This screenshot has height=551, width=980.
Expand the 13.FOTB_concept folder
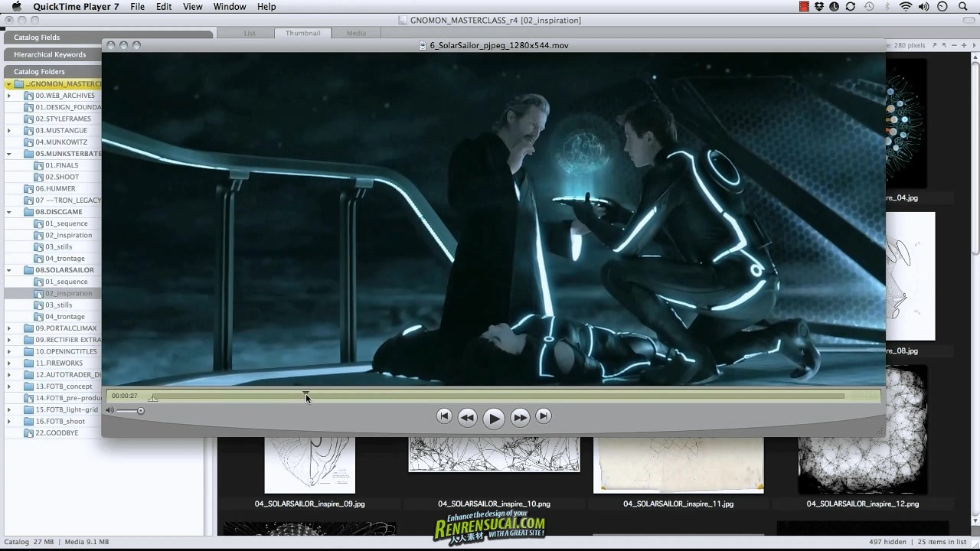click(8, 386)
